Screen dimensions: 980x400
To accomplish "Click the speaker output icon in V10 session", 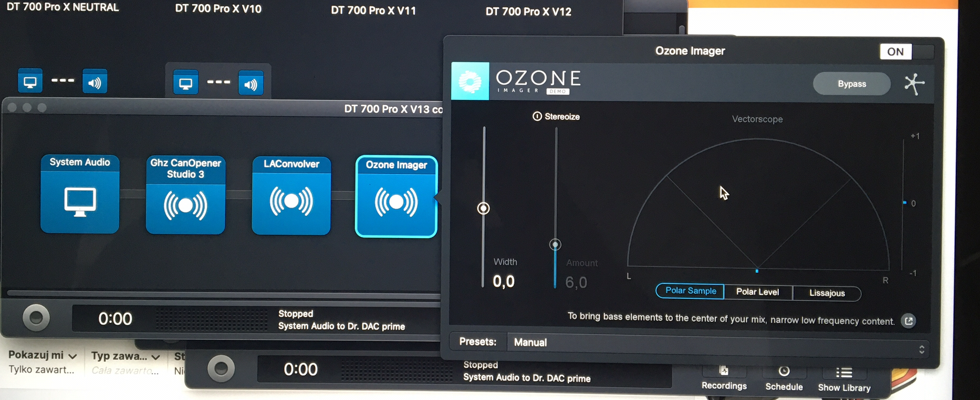I will coord(251,84).
